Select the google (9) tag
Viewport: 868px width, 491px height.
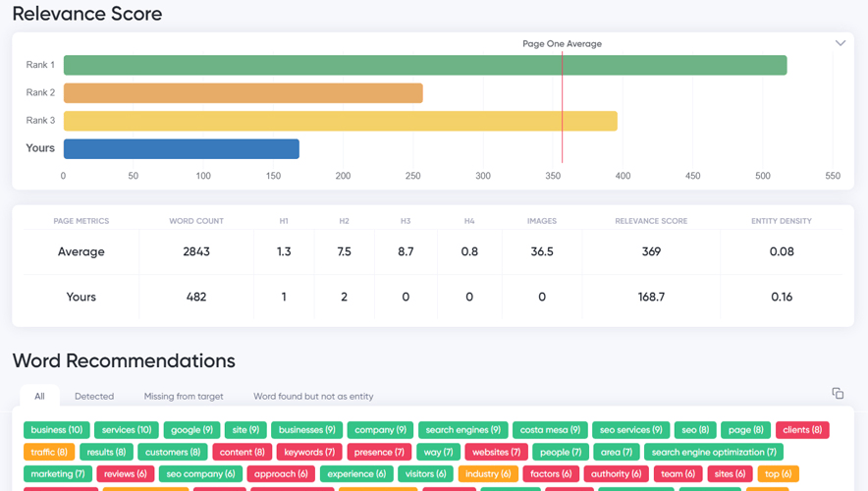tap(191, 430)
